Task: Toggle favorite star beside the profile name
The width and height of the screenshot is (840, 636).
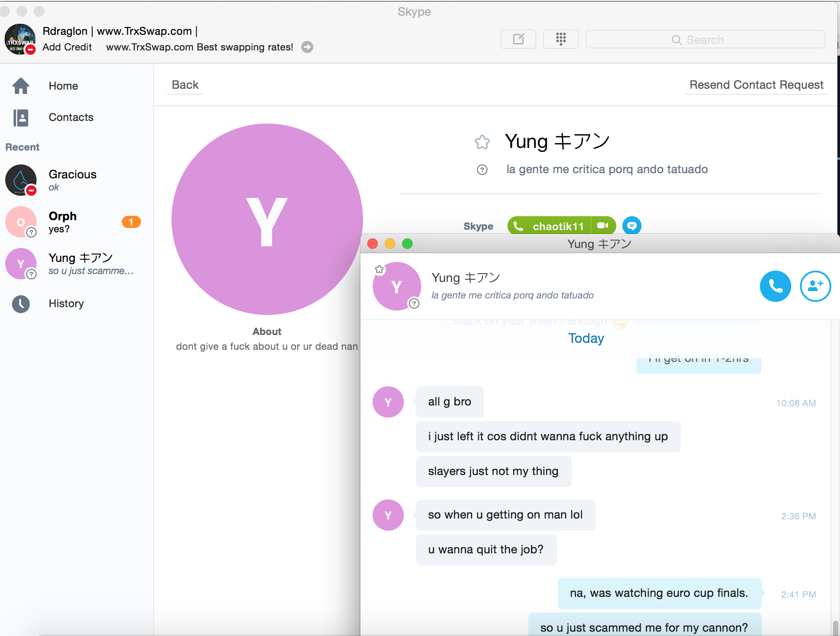Action: coord(482,142)
